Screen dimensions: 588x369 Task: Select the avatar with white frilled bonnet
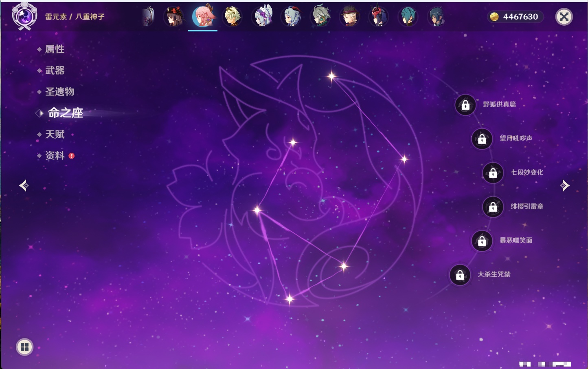[x=262, y=17]
